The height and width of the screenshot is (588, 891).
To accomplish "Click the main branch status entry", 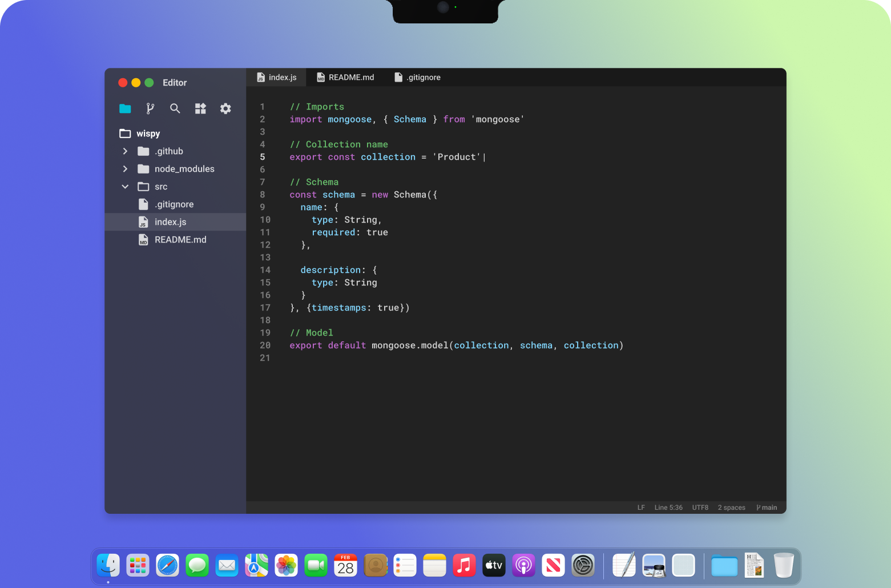I will pyautogui.click(x=767, y=508).
